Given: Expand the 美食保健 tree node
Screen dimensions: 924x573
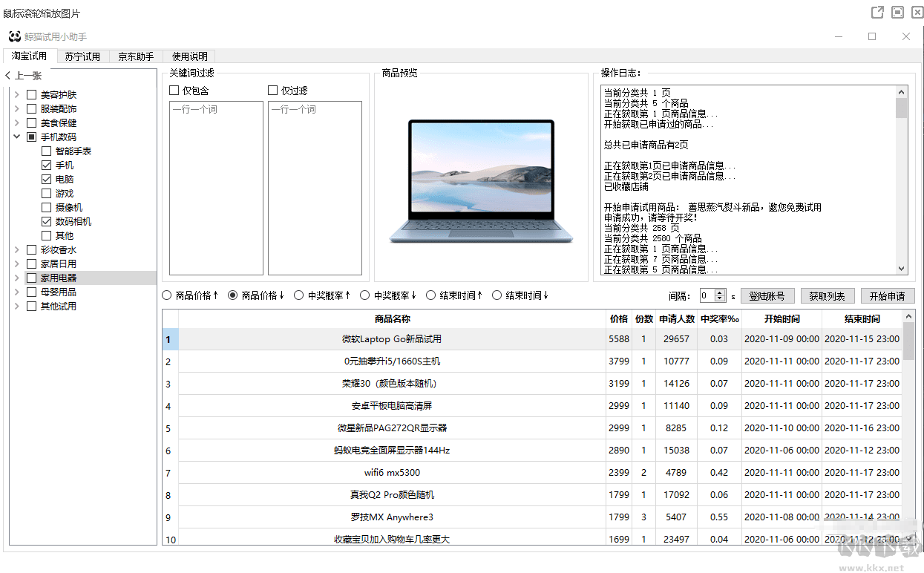Looking at the screenshot, I should (x=16, y=123).
